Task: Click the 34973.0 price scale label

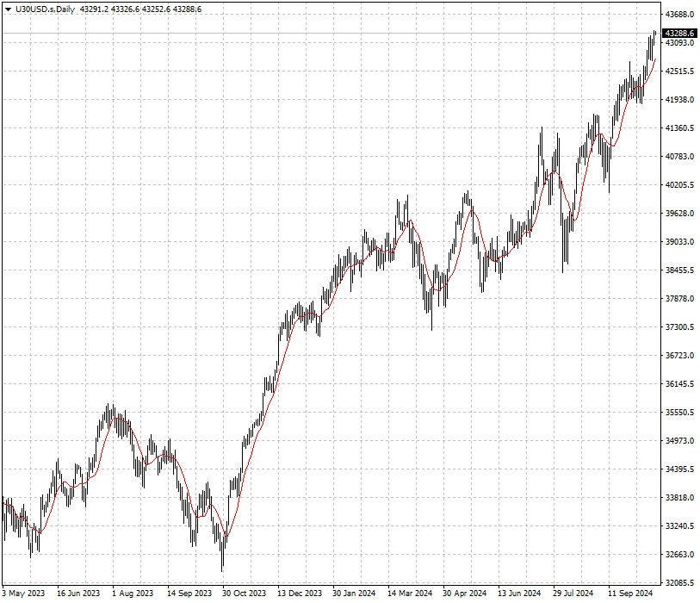Action: 679,441
